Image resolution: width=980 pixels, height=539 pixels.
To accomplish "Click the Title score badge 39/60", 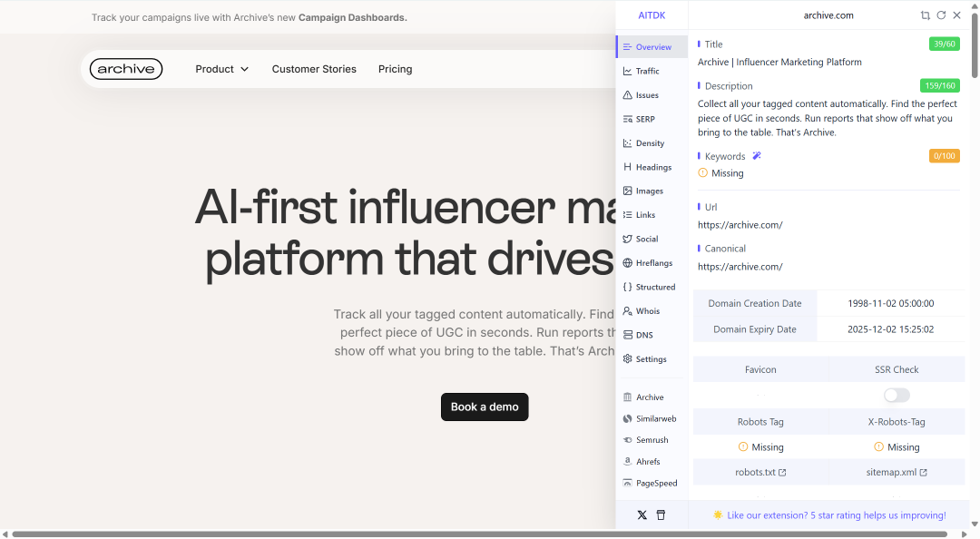I will [x=944, y=44].
